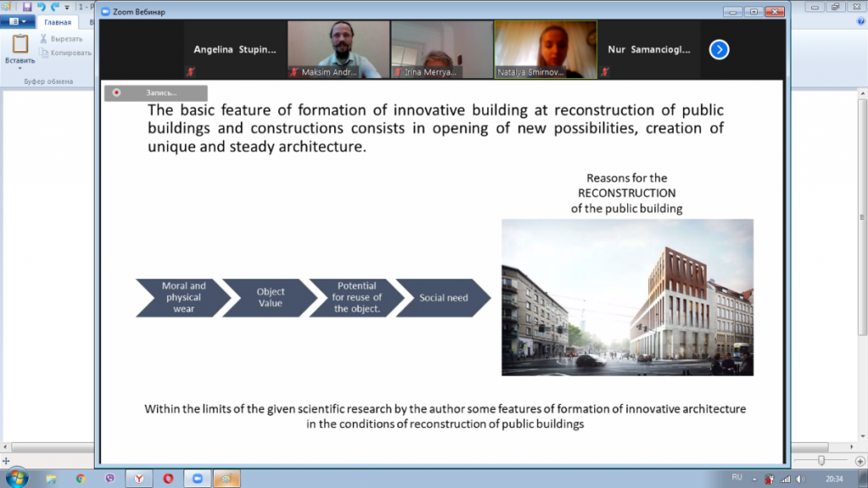Select the Главная ribbon tab
This screenshot has width=868, height=488.
[x=58, y=22]
